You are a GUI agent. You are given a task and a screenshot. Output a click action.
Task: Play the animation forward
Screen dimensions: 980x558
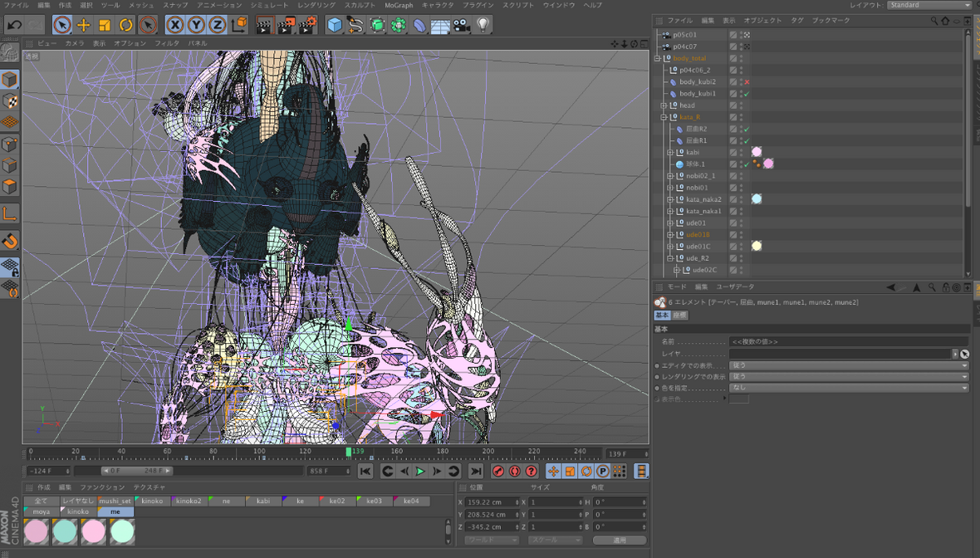tap(420, 472)
